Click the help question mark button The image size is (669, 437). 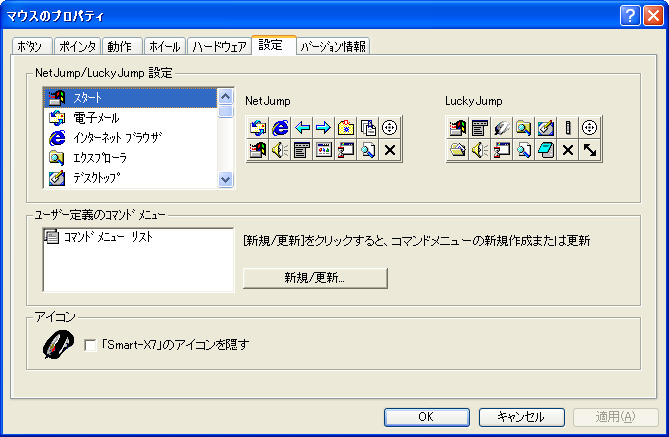pos(630,16)
